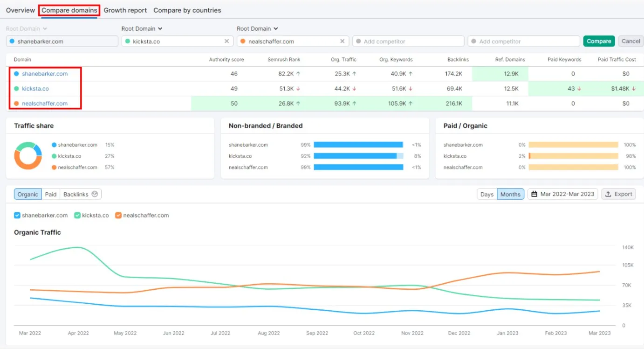Viewport: 644px width, 349px height.
Task: Open the Overview tab
Action: tap(21, 10)
